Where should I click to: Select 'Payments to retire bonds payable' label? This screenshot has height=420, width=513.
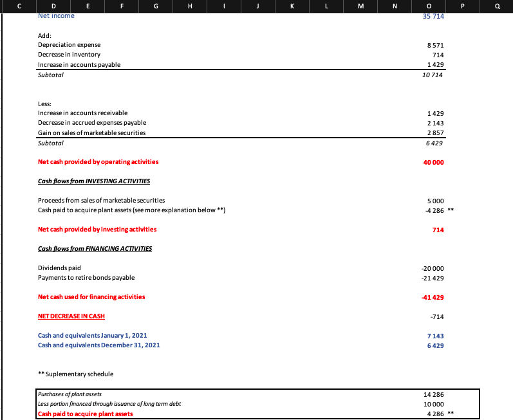(86, 277)
